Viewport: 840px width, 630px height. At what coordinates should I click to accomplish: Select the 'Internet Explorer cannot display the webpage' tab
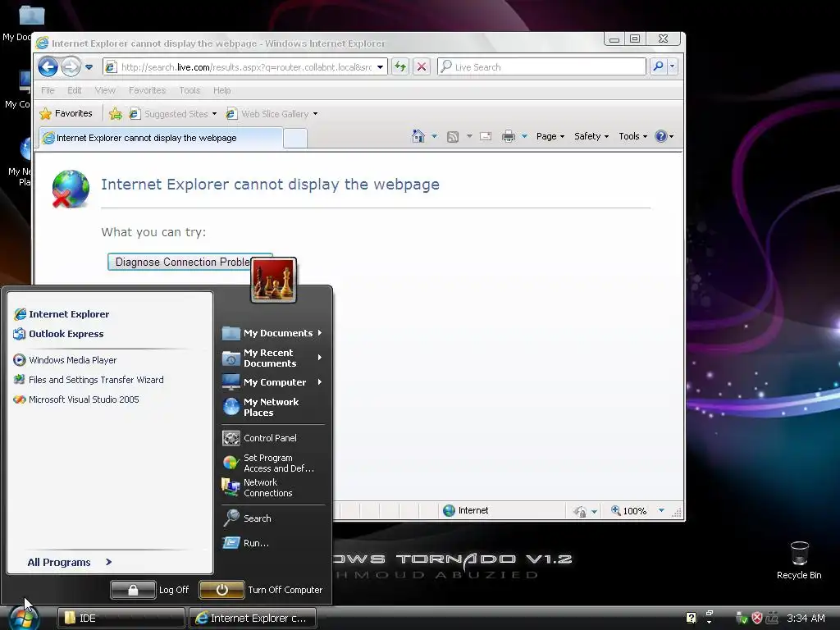(x=161, y=138)
